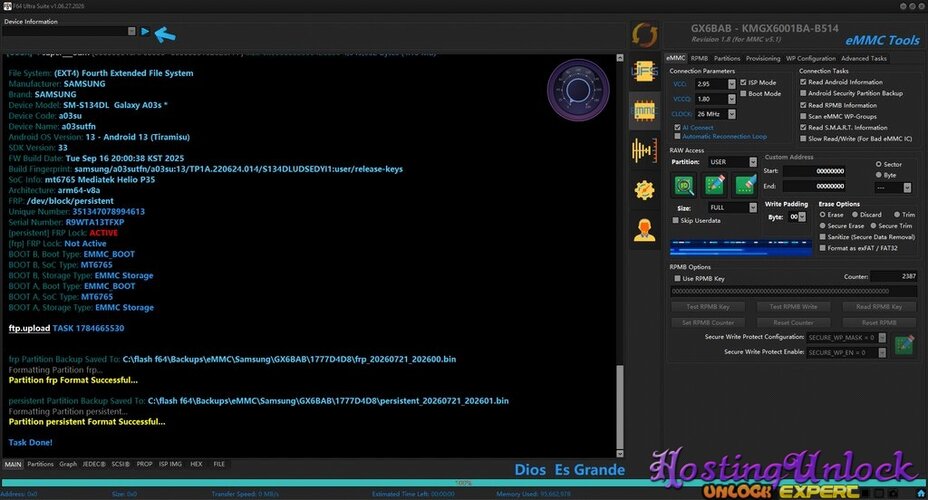Enable ISP Mode checkbox

(743, 82)
